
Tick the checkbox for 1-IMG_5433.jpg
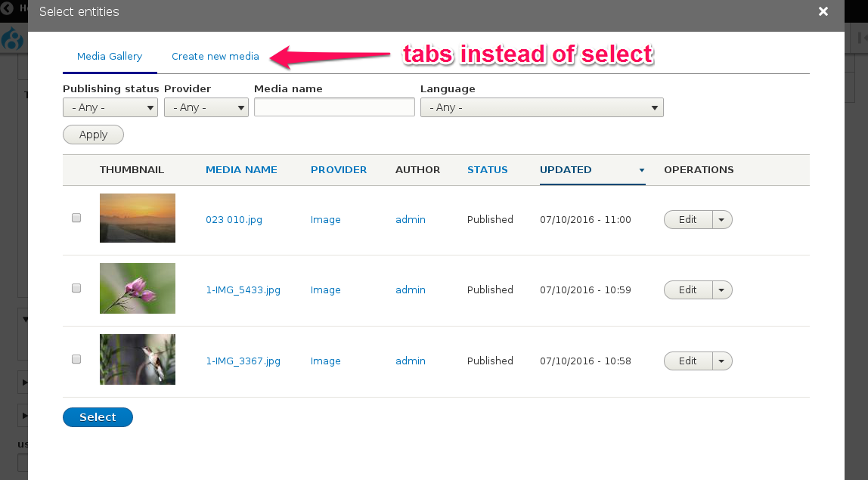76,288
